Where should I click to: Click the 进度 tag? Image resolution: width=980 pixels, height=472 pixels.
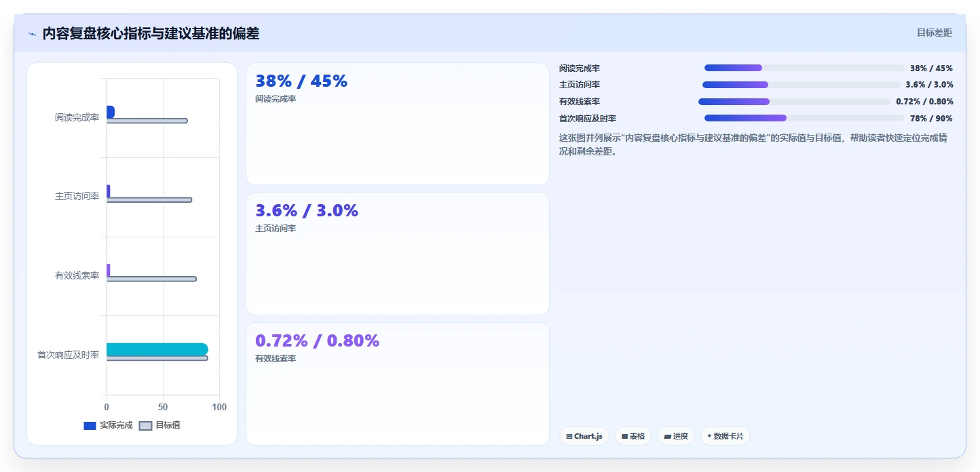point(676,436)
